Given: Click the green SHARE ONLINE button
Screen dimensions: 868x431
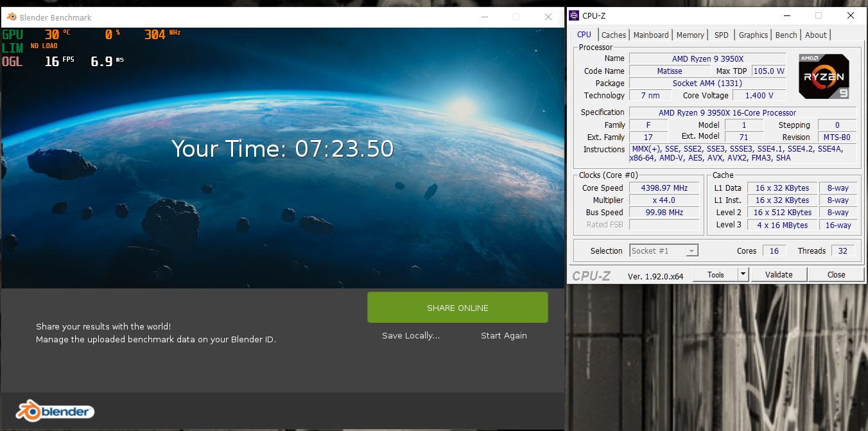Looking at the screenshot, I should click(458, 308).
